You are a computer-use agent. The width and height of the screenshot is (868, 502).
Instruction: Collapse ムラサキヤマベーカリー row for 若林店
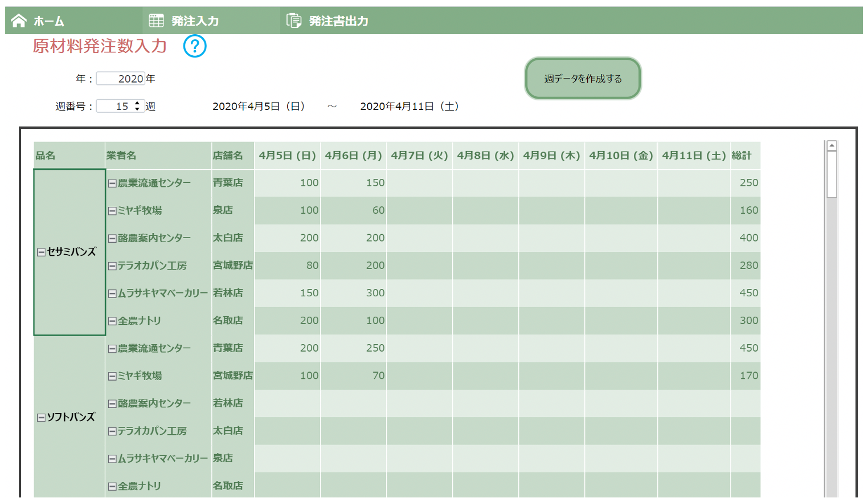tap(112, 294)
